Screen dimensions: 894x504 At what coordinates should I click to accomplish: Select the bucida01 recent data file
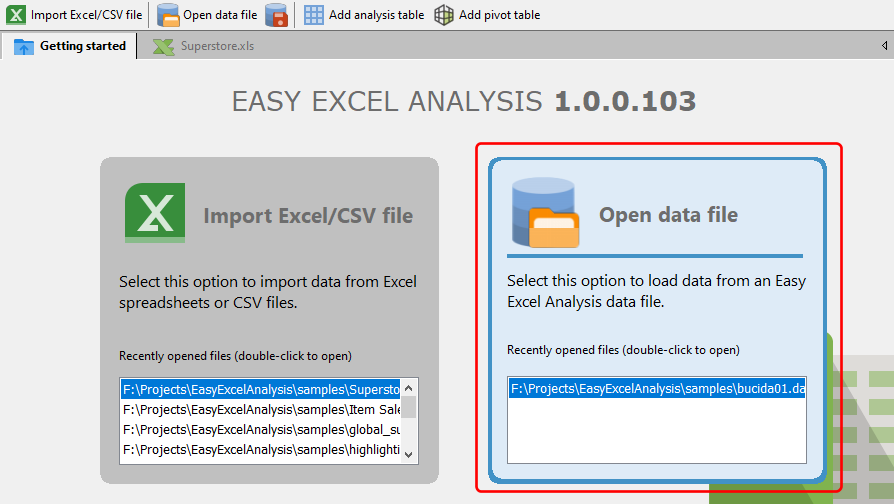pos(656,389)
